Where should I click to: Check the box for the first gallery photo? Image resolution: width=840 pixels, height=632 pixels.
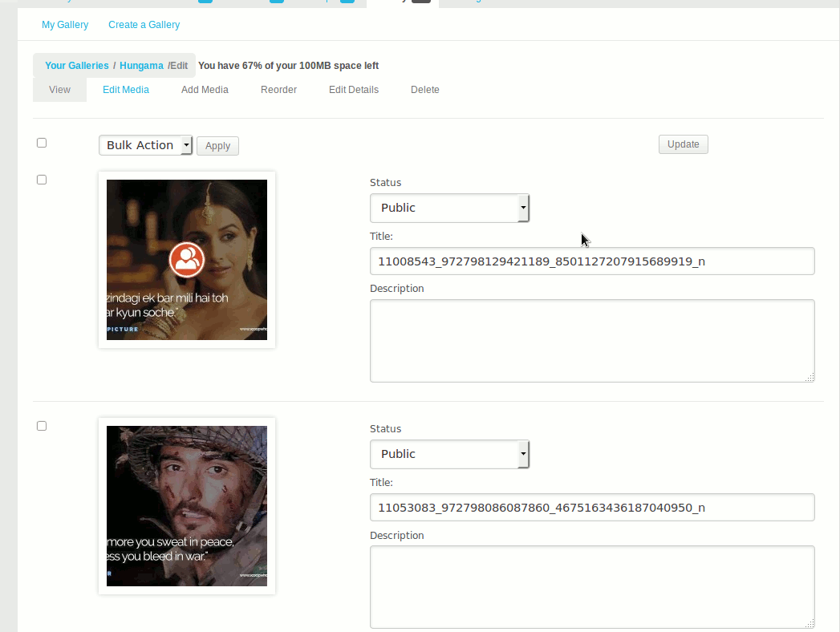[42, 180]
